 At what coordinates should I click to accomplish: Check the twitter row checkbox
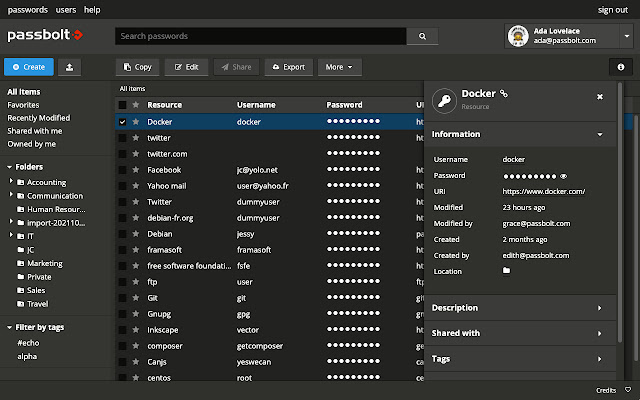[122, 137]
